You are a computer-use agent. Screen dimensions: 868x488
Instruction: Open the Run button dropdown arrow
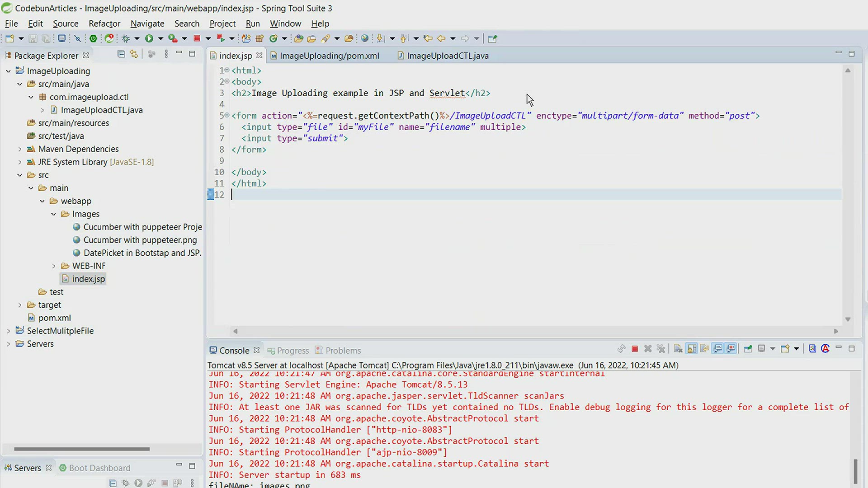160,39
